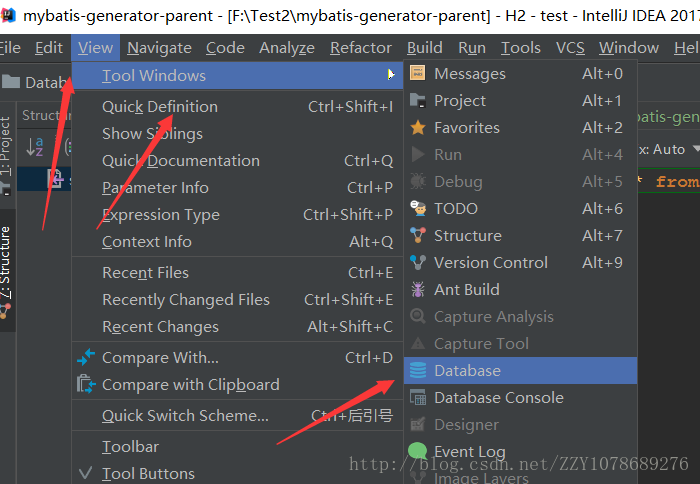700x484 pixels.
Task: Select Compare with Clipboard entry
Action: pyautogui.click(x=237, y=384)
